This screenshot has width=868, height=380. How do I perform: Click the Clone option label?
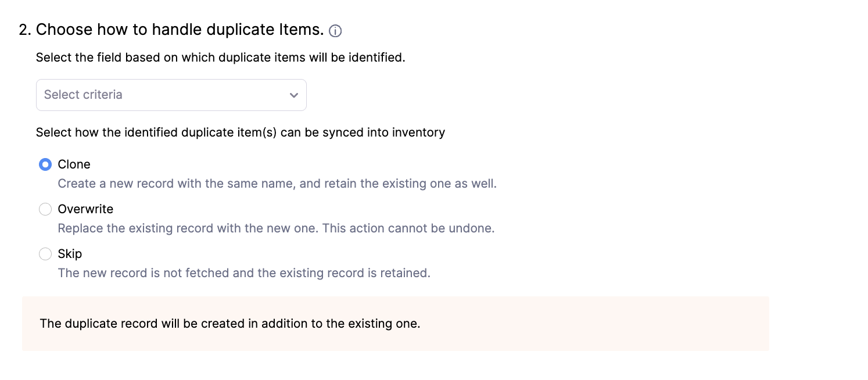pos(74,164)
